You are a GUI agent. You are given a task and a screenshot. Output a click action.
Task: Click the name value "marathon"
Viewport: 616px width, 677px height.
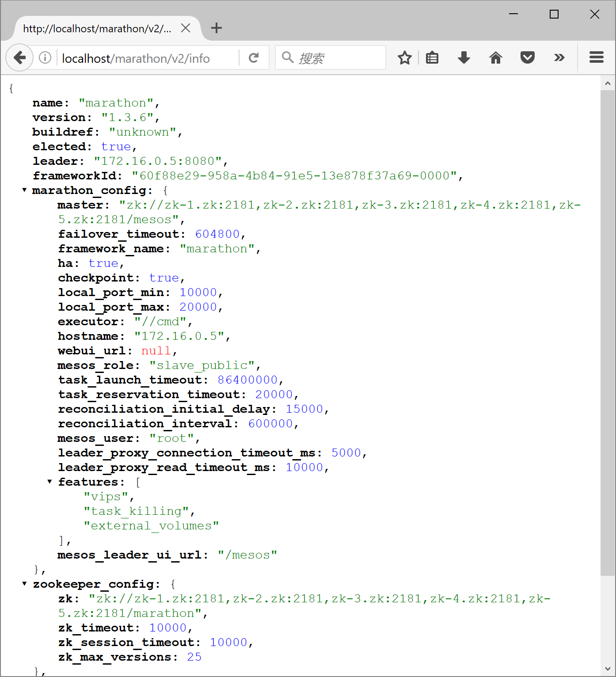pos(116,103)
